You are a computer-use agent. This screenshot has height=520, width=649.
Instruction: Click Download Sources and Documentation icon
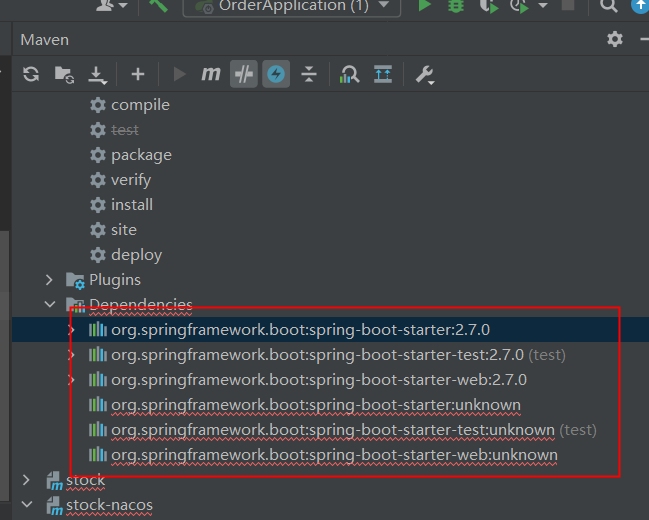click(x=98, y=75)
